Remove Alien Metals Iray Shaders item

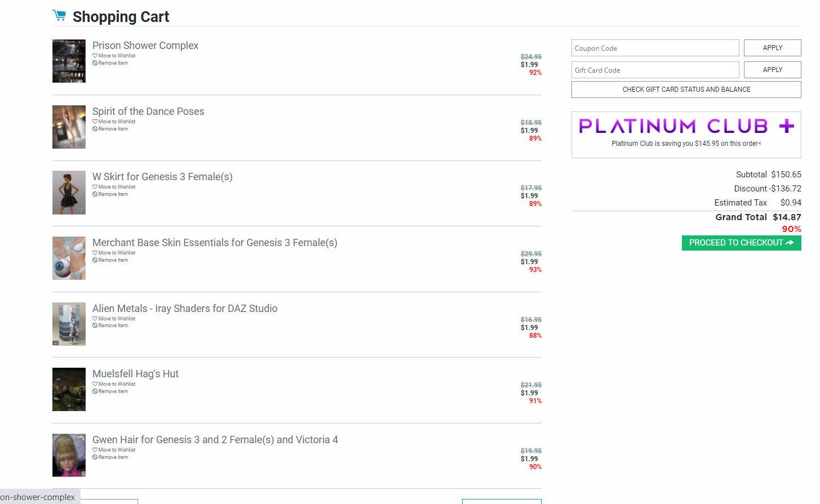point(113,325)
